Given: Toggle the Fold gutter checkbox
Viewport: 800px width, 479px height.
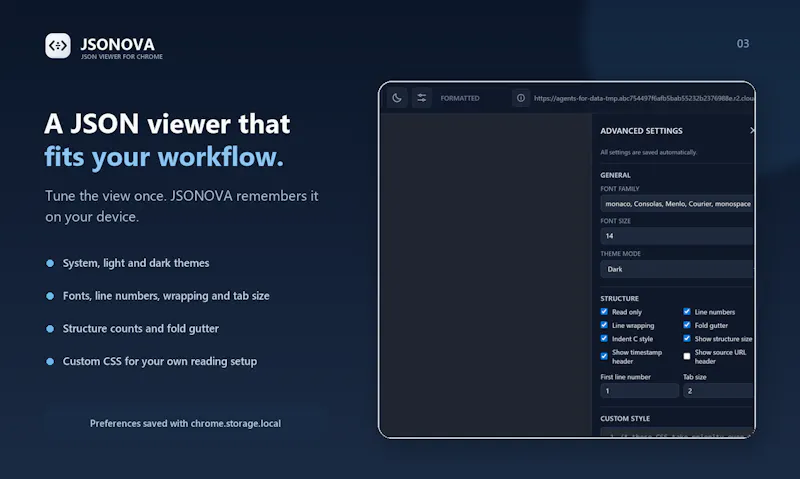Looking at the screenshot, I should 687,325.
